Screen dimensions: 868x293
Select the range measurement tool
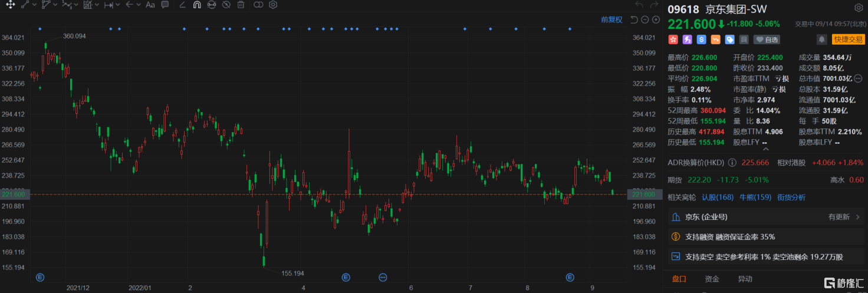tap(108, 5)
